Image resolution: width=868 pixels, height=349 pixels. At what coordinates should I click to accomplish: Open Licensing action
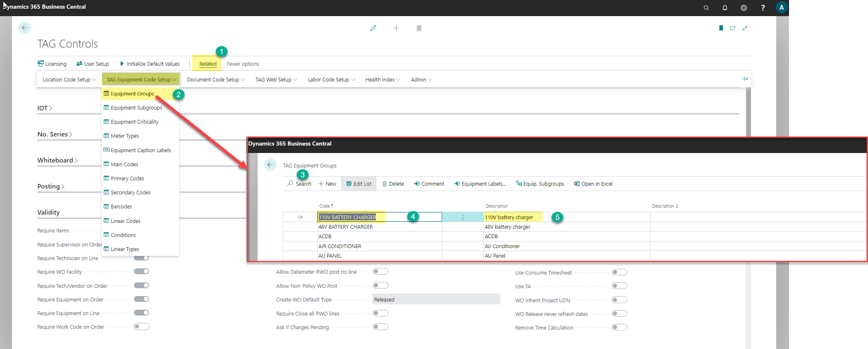(52, 64)
